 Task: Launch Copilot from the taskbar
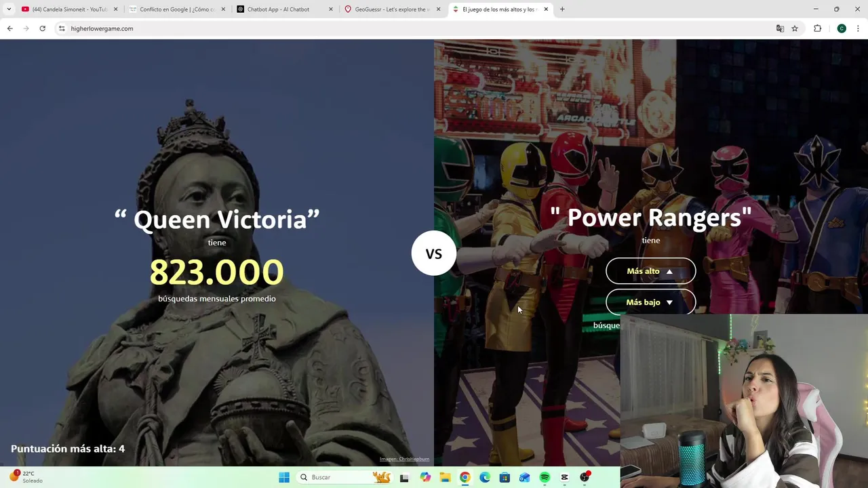pos(425,477)
